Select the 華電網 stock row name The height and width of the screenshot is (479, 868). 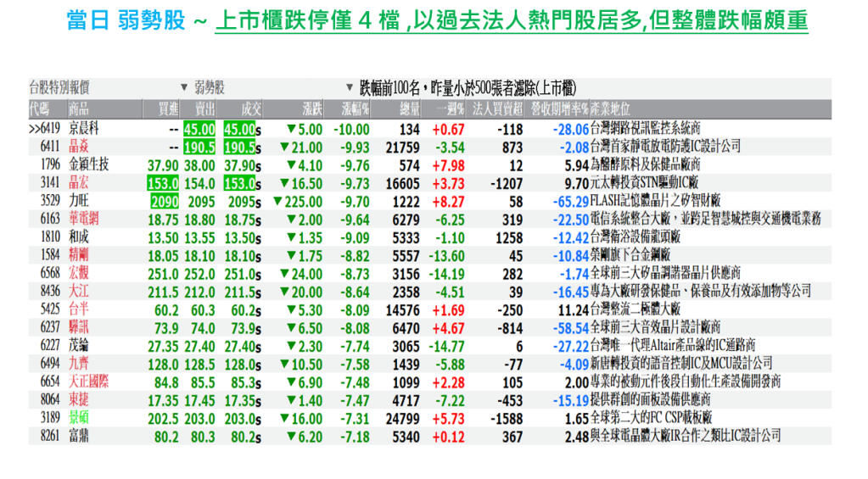(83, 219)
